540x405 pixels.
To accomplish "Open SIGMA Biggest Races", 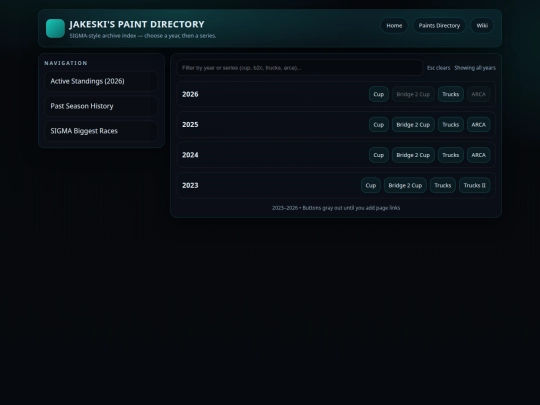I will point(101,131).
